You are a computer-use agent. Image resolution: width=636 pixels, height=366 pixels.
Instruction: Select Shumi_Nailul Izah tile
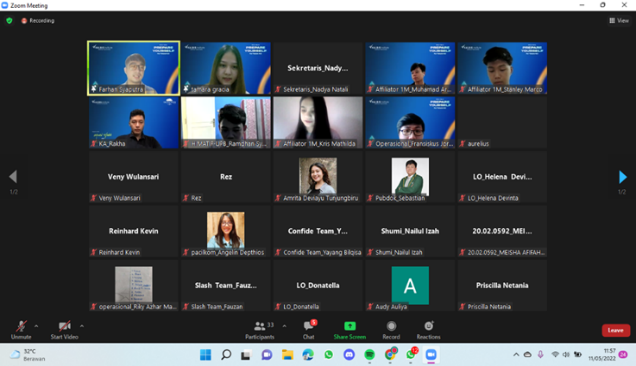pos(410,231)
